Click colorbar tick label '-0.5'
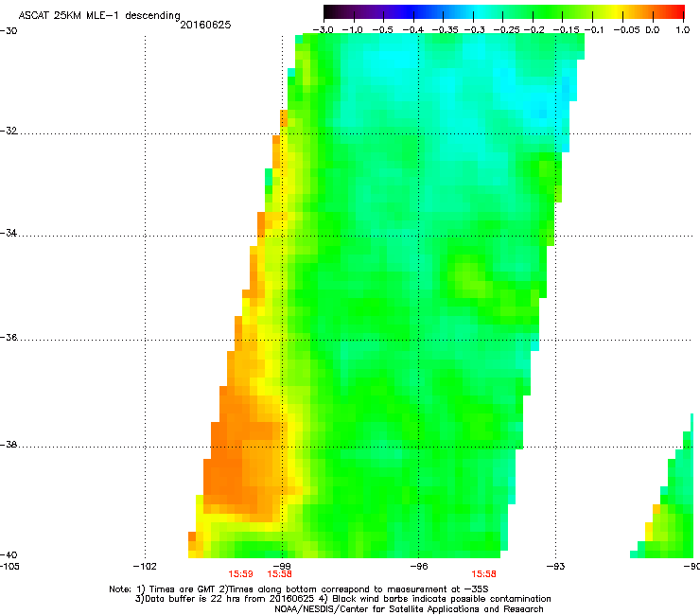The height and width of the screenshot is (615, 700). point(382,30)
